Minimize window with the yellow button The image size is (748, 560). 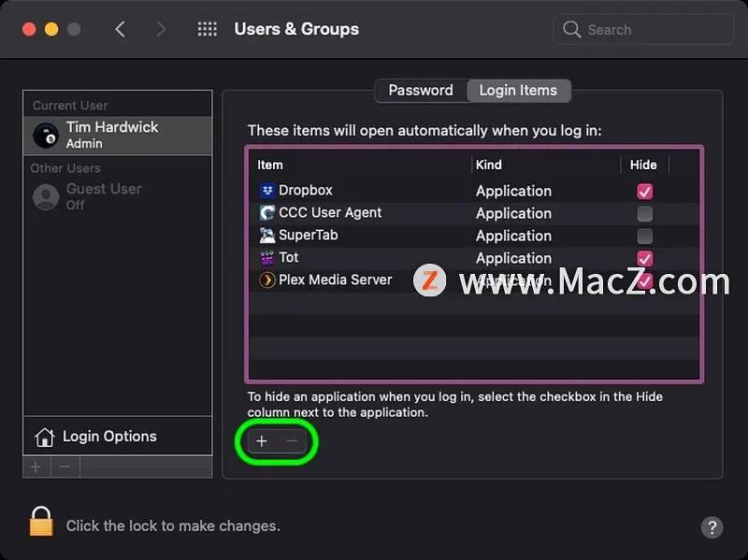click(51, 30)
